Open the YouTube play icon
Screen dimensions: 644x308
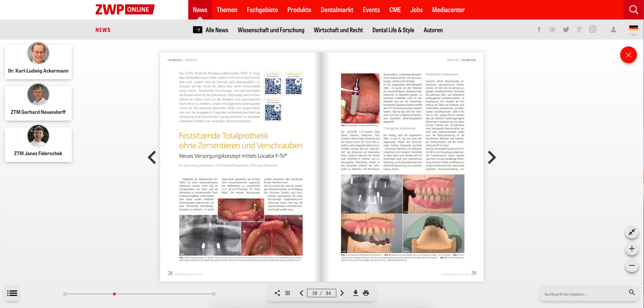(552, 30)
